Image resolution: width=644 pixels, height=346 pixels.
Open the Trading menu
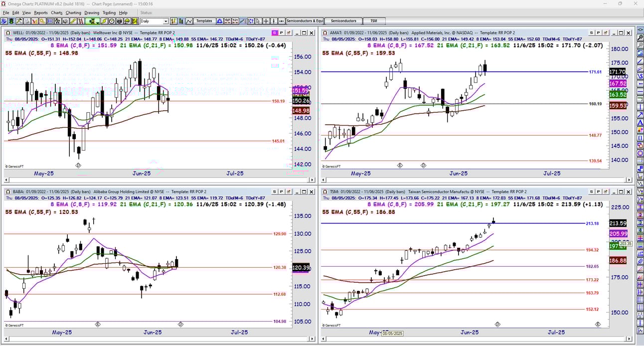[x=109, y=12]
